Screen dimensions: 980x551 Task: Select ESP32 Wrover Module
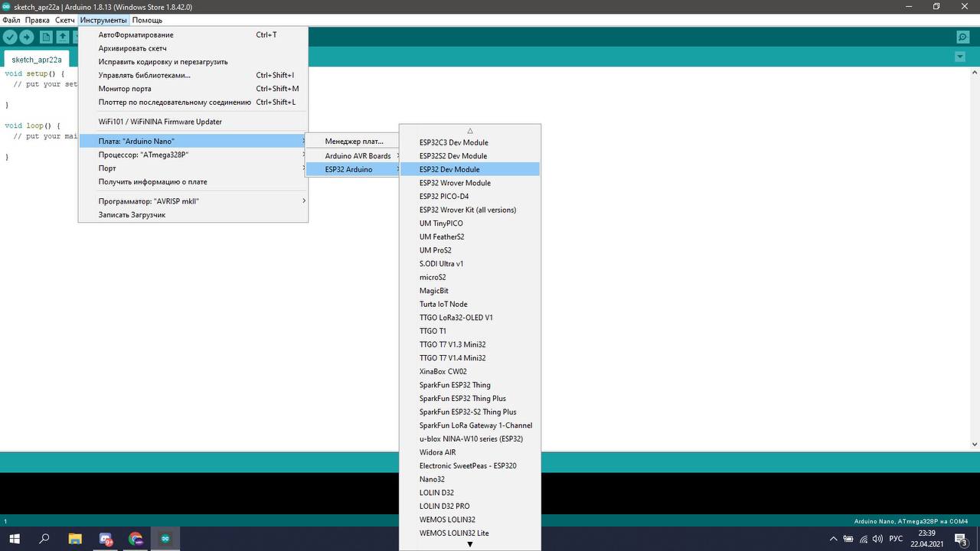(x=470, y=183)
